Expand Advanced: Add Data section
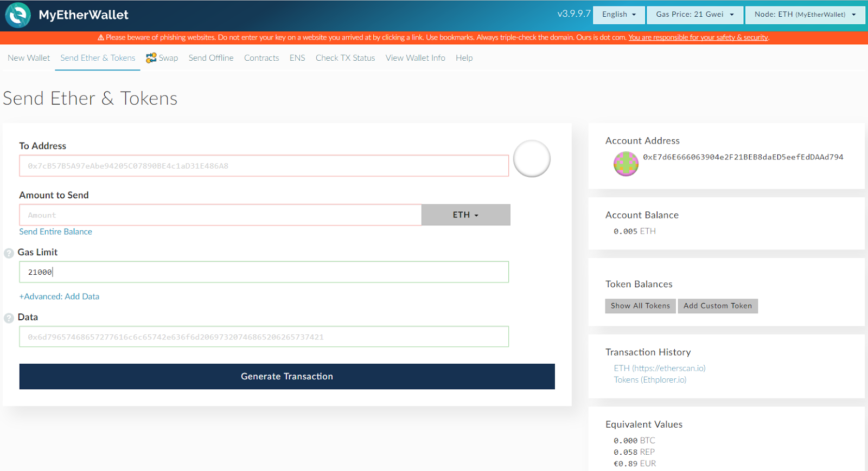Screen dimensions: 868x471 (x=59, y=296)
